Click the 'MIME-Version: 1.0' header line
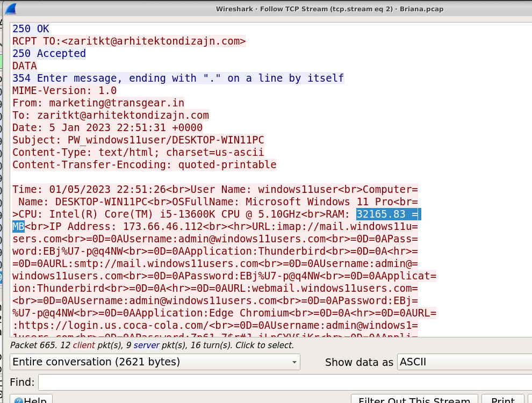Image resolution: width=532 pixels, height=403 pixels. 64,91
